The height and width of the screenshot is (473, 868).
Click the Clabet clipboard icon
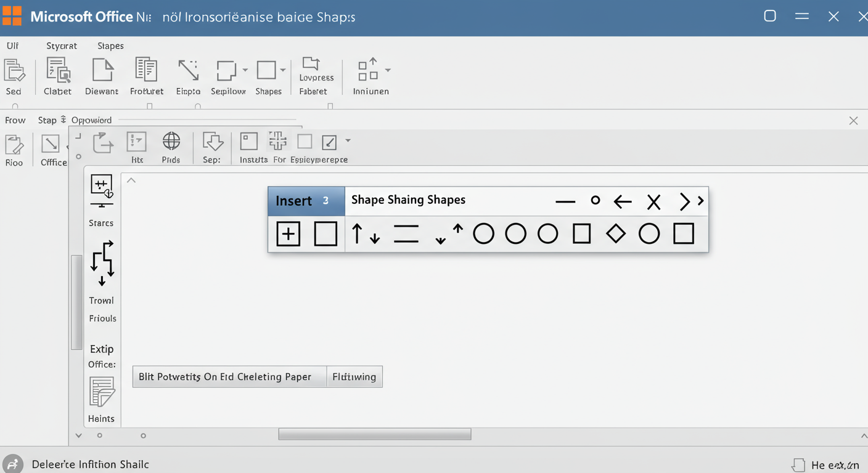coord(58,70)
